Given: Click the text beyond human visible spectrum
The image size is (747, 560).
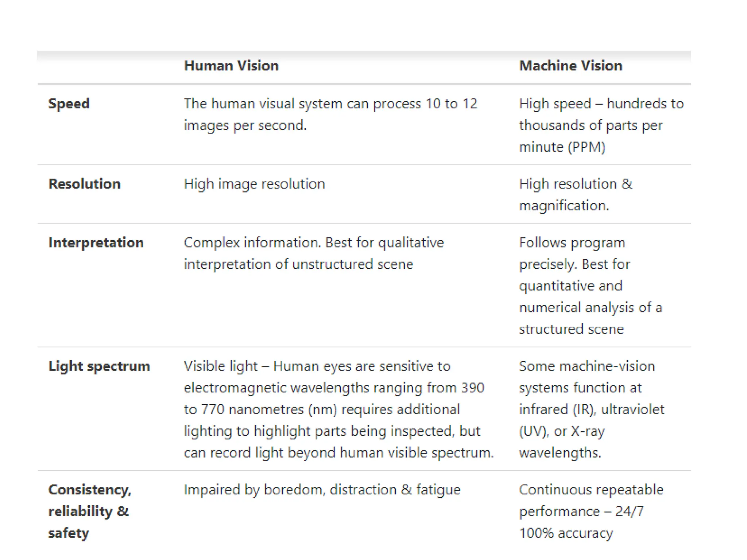Looking at the screenshot, I should 390,453.
